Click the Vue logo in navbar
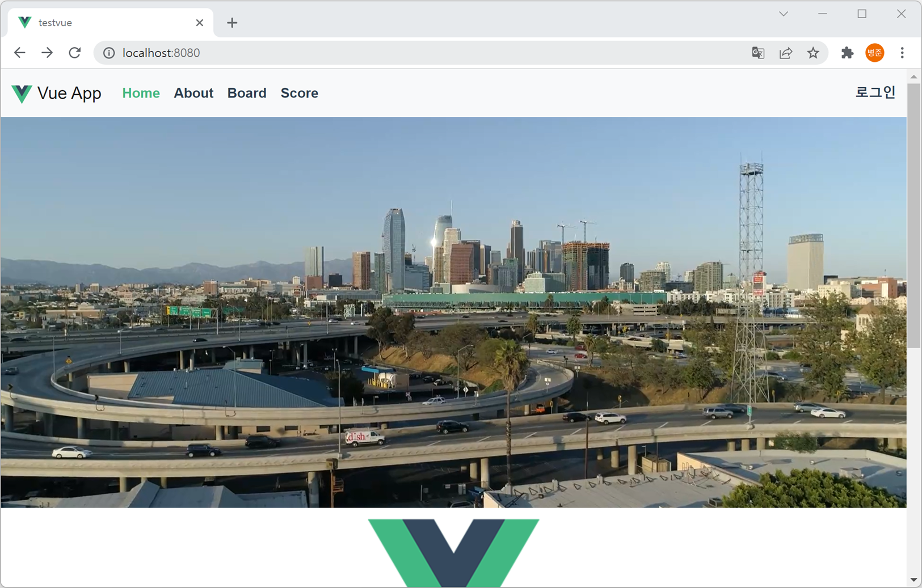Image resolution: width=922 pixels, height=588 pixels. coord(22,94)
